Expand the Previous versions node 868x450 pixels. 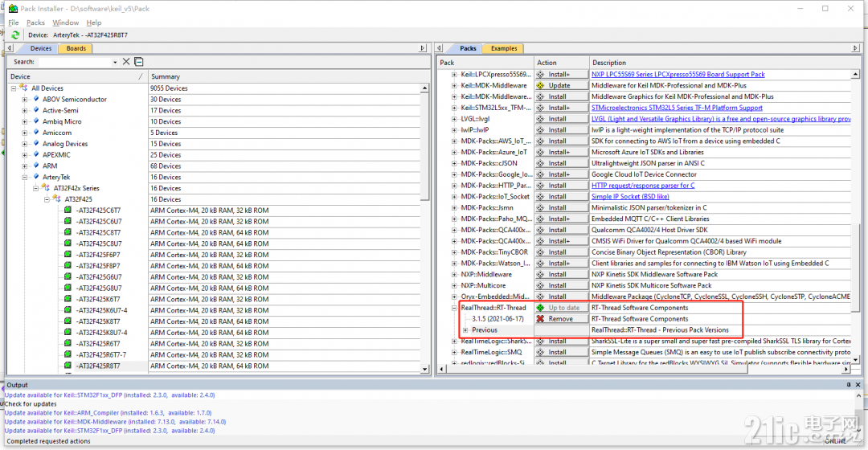[x=465, y=330]
